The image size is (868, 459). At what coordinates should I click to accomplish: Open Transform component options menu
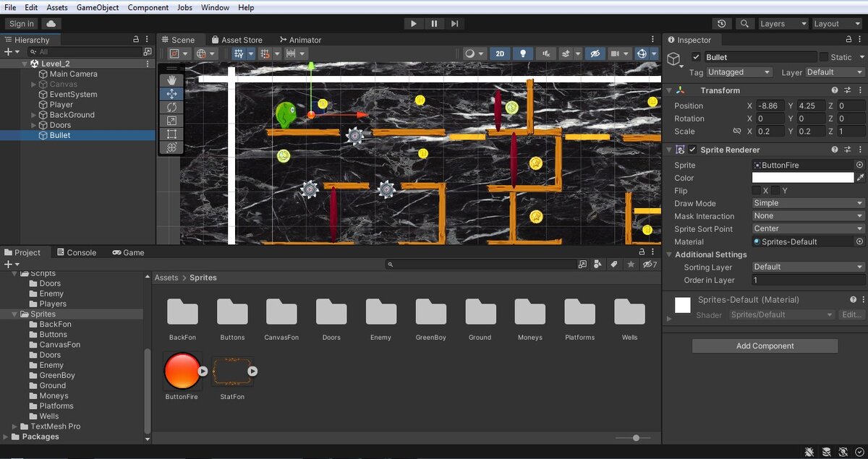click(x=859, y=90)
